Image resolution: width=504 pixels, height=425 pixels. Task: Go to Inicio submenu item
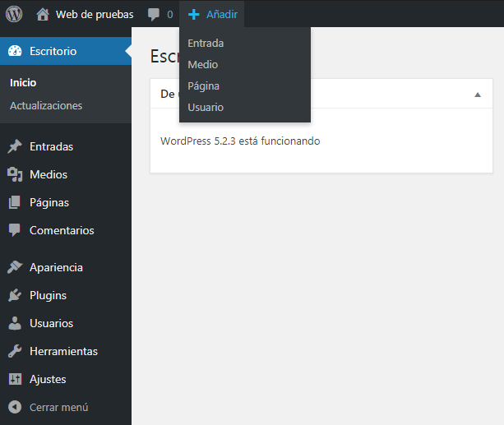(23, 83)
